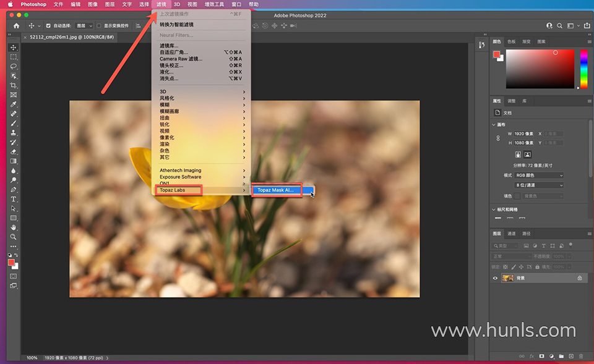
Task: Select the Rectangle shape tool
Action: (x=13, y=218)
